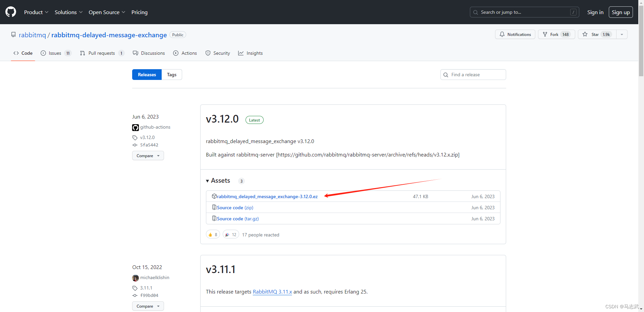Click the Sign in link
Viewport: 644px width, 312px height.
595,12
